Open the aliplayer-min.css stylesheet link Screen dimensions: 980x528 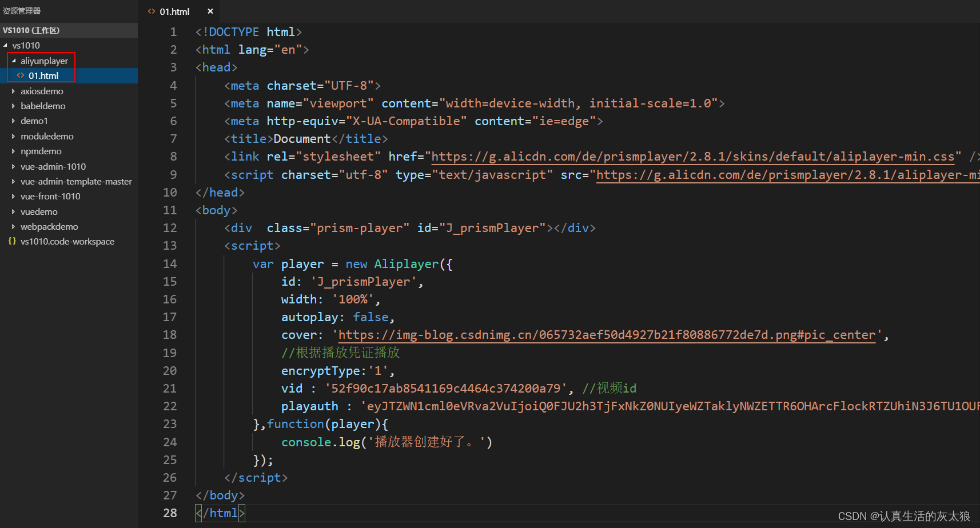[x=693, y=157]
